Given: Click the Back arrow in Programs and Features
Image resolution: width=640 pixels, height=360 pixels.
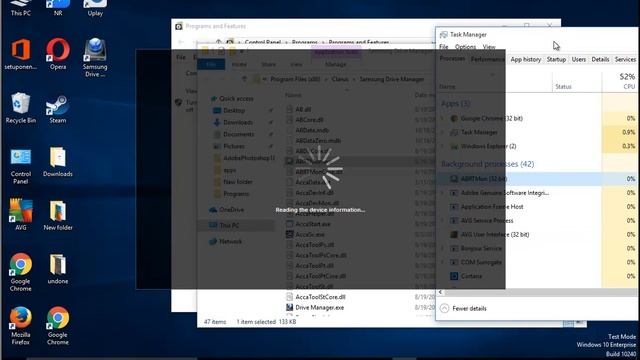Looking at the screenshot, I should click(181, 42).
